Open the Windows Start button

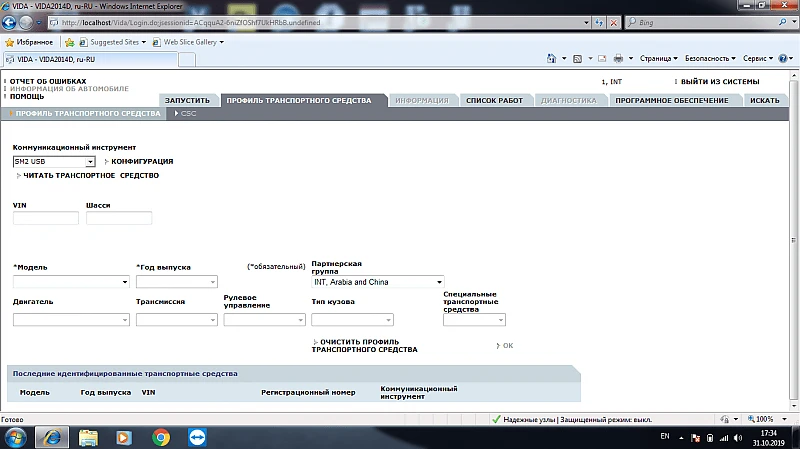[15, 438]
